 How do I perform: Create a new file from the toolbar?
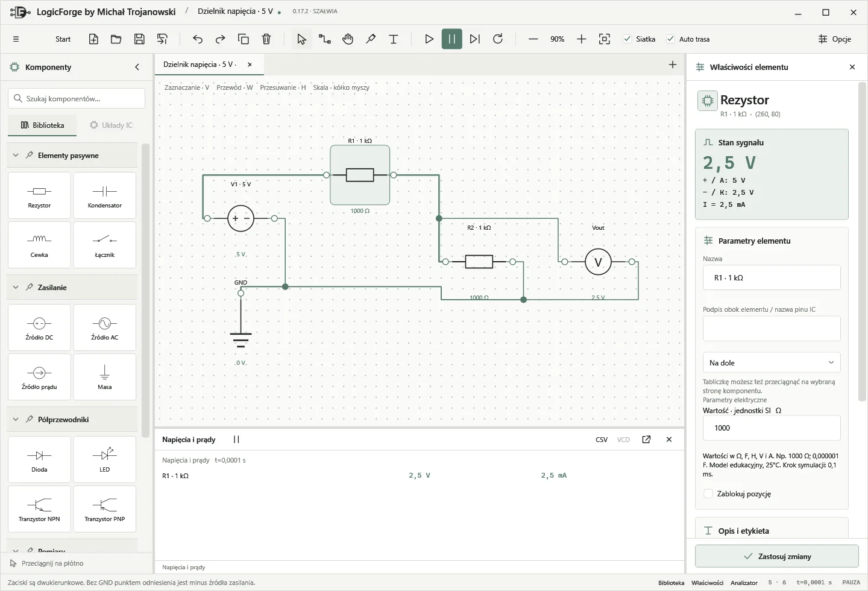93,39
